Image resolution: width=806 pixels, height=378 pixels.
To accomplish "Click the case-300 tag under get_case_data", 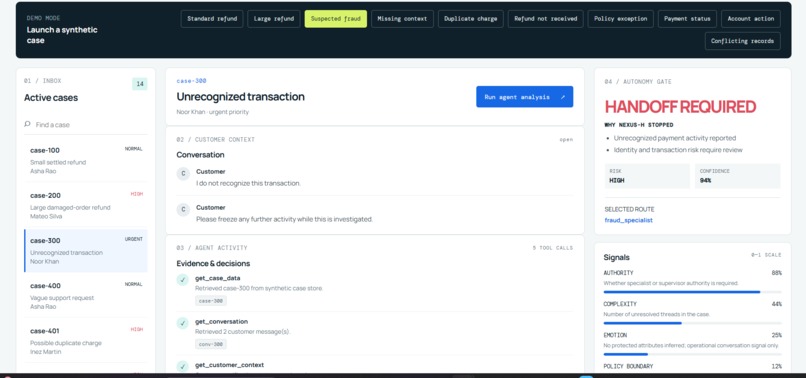I will 211,301.
